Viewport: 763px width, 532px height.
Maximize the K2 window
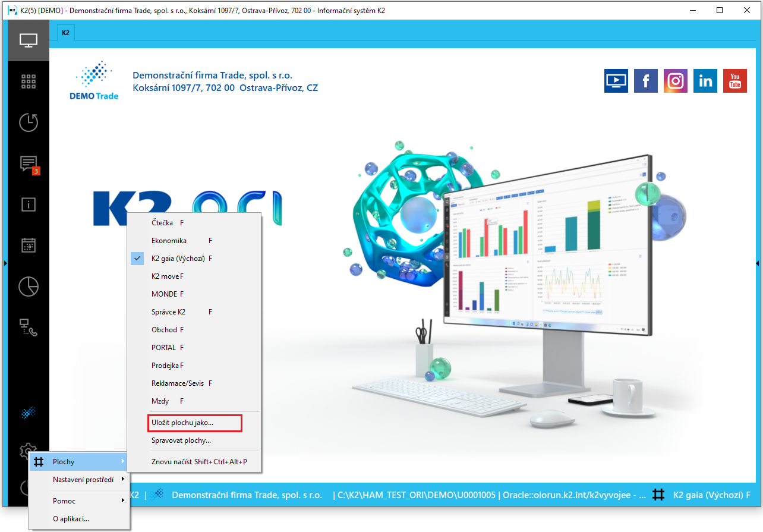(720, 10)
